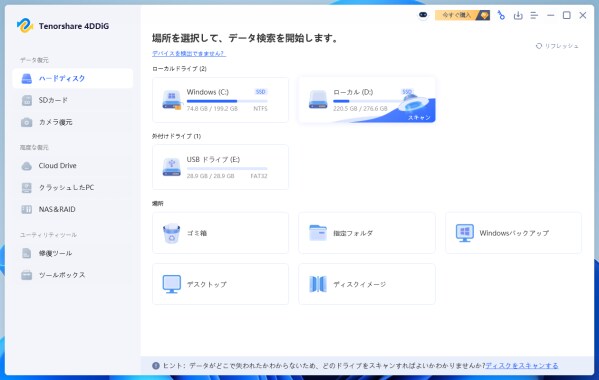Click the FAT32 label on USB drive
The width and height of the screenshot is (599, 380).
click(259, 176)
